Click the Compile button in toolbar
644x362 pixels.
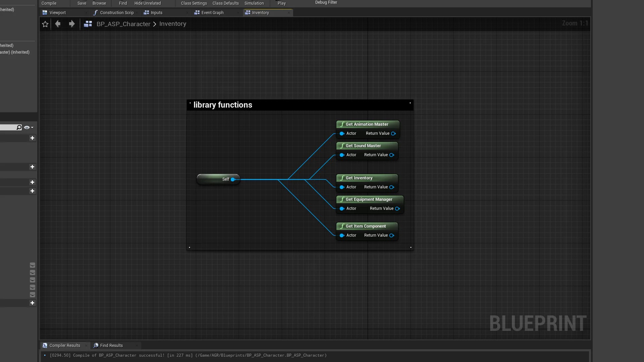49,3
